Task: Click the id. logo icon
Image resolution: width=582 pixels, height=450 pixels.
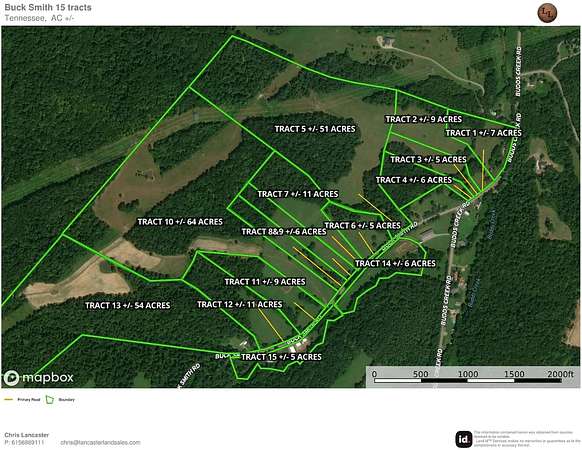Action: 464,439
